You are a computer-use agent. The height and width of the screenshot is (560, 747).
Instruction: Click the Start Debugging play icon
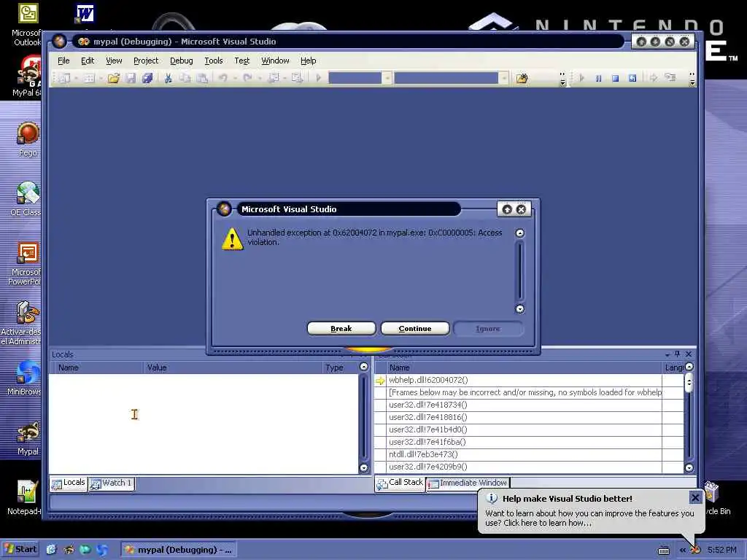[x=319, y=78]
